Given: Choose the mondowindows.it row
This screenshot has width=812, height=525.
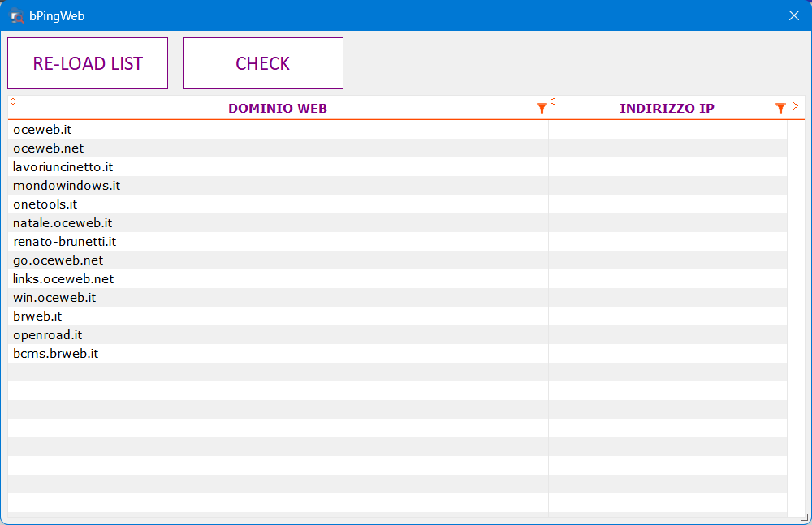Looking at the screenshot, I should coord(67,186).
